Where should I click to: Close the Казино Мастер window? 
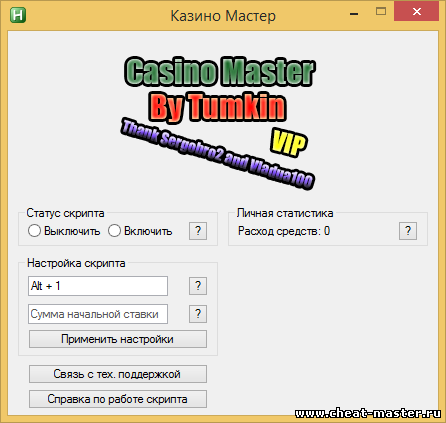[x=417, y=12]
